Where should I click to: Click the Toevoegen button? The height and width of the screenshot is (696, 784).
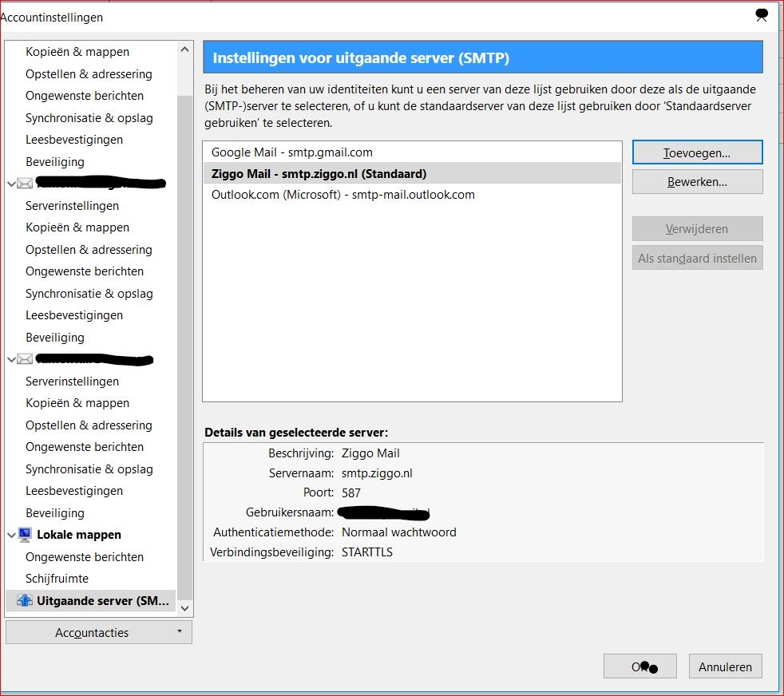[x=698, y=152]
